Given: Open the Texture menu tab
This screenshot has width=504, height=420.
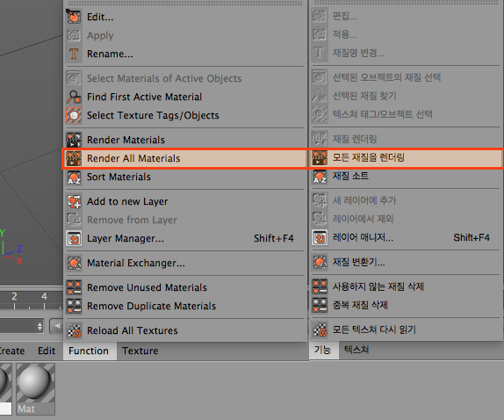Looking at the screenshot, I should [140, 351].
